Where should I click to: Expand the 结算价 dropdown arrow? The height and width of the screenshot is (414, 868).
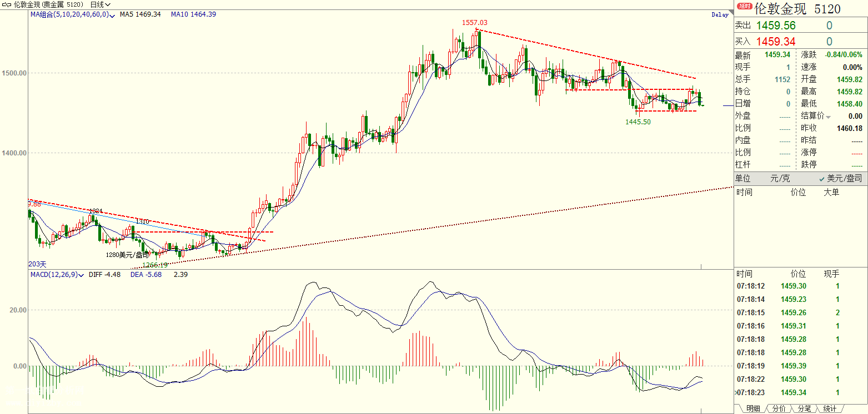(829, 117)
